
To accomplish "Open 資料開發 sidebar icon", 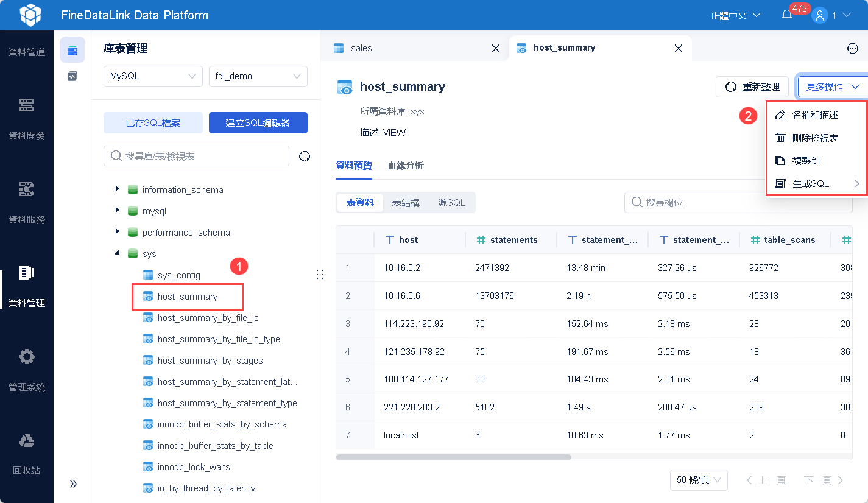I will (x=27, y=105).
